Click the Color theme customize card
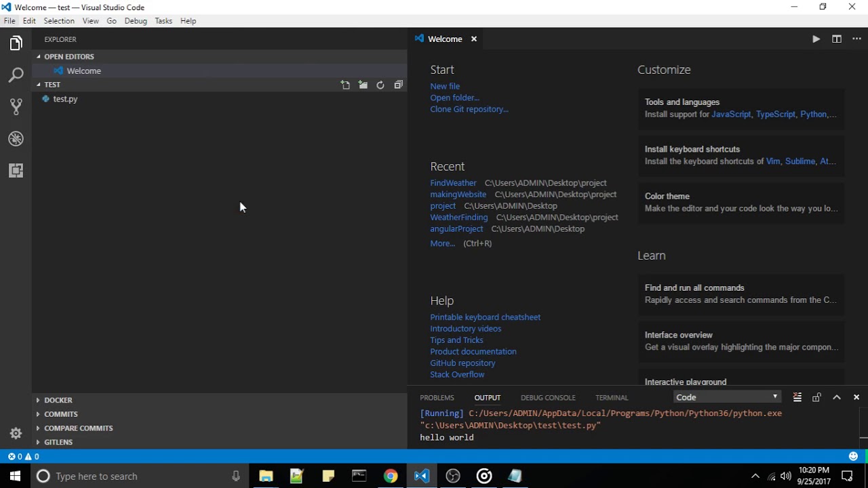The image size is (868, 488). 741,203
